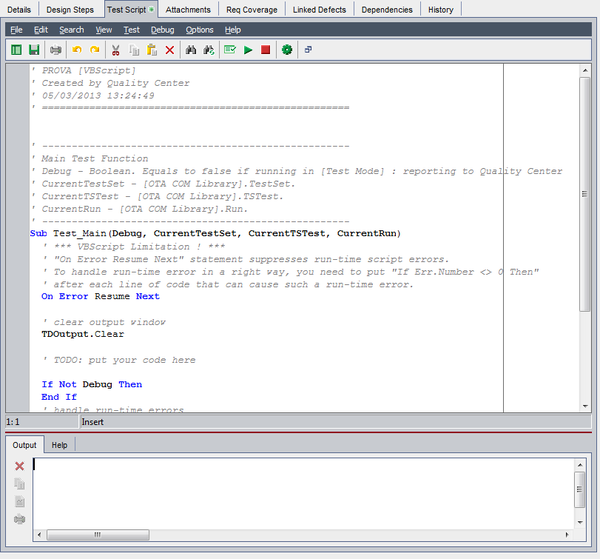Open the Options menu
The width and height of the screenshot is (600, 559).
click(x=199, y=30)
